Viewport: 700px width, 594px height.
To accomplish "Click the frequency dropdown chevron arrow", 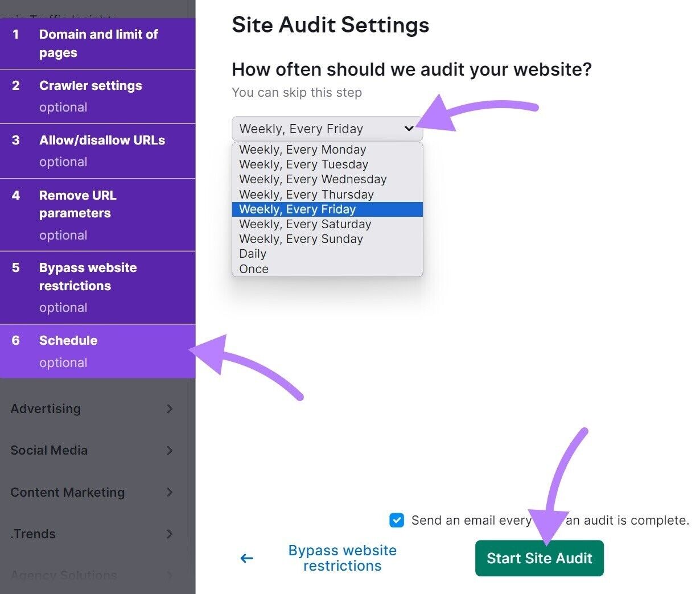I will pos(409,129).
